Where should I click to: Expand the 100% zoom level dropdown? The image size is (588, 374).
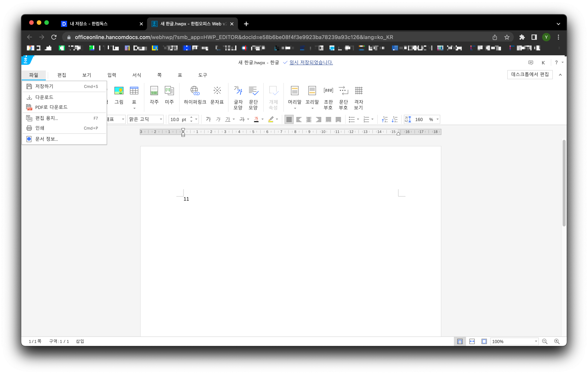(x=536, y=341)
